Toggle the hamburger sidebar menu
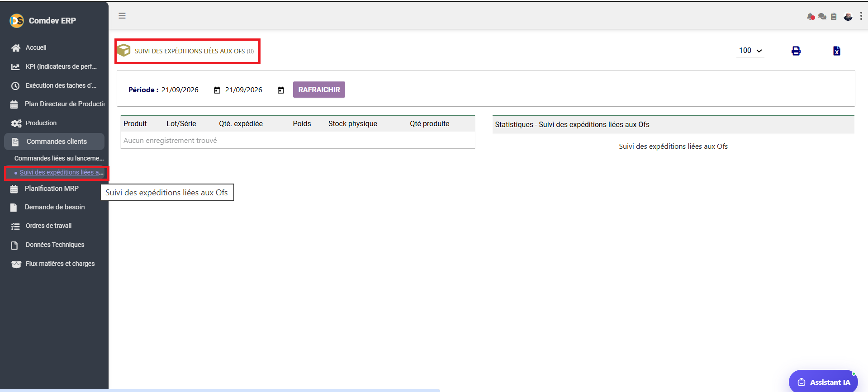The height and width of the screenshot is (392, 868). pyautogui.click(x=122, y=16)
